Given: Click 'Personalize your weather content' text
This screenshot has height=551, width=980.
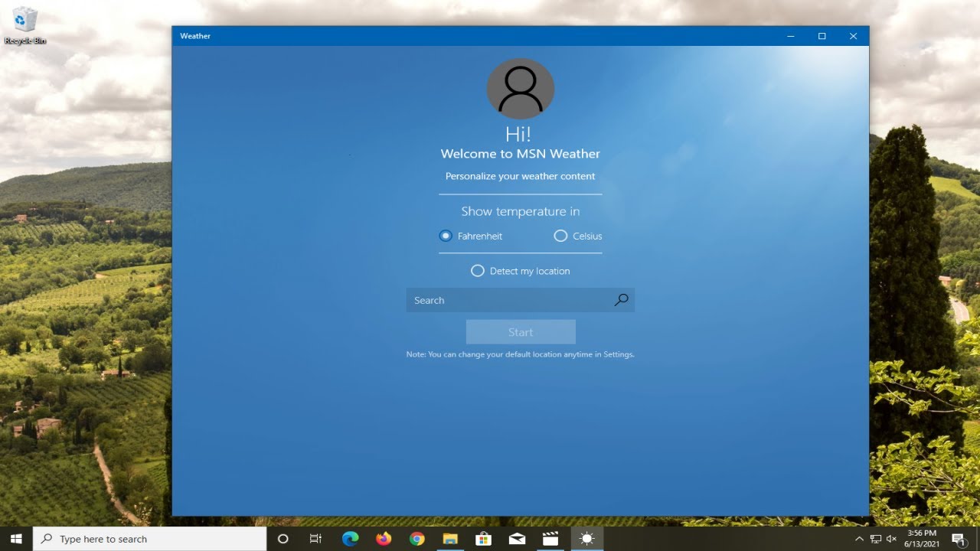Looking at the screenshot, I should coord(521,176).
